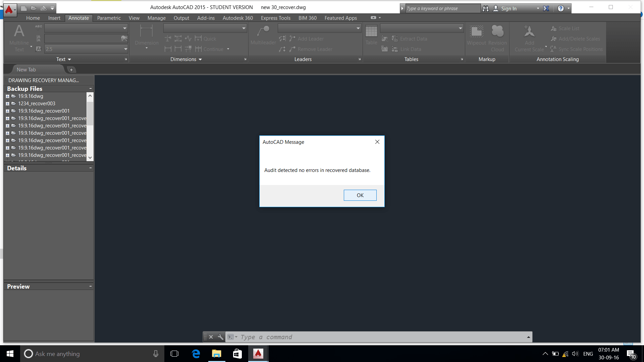Click Sign In link

click(x=508, y=9)
